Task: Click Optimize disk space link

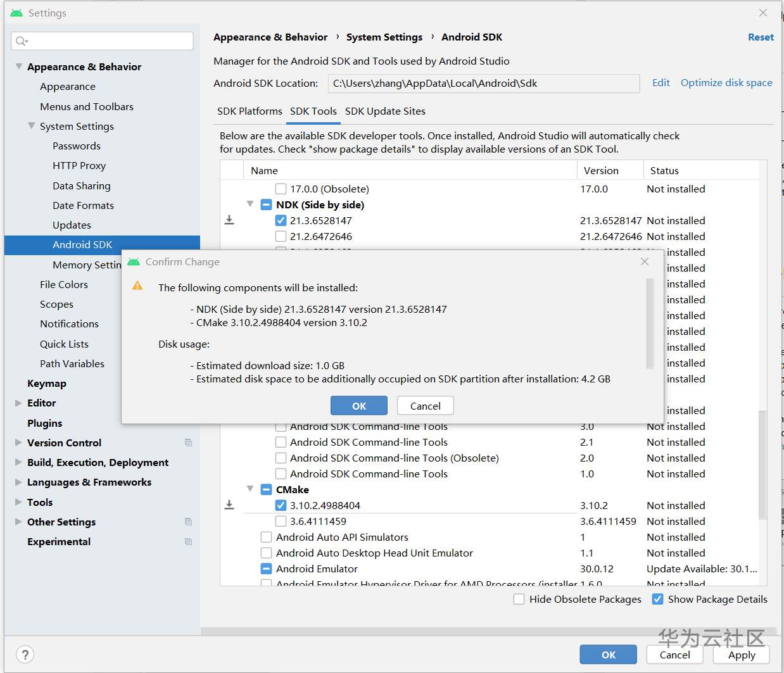Action: pyautogui.click(x=726, y=83)
